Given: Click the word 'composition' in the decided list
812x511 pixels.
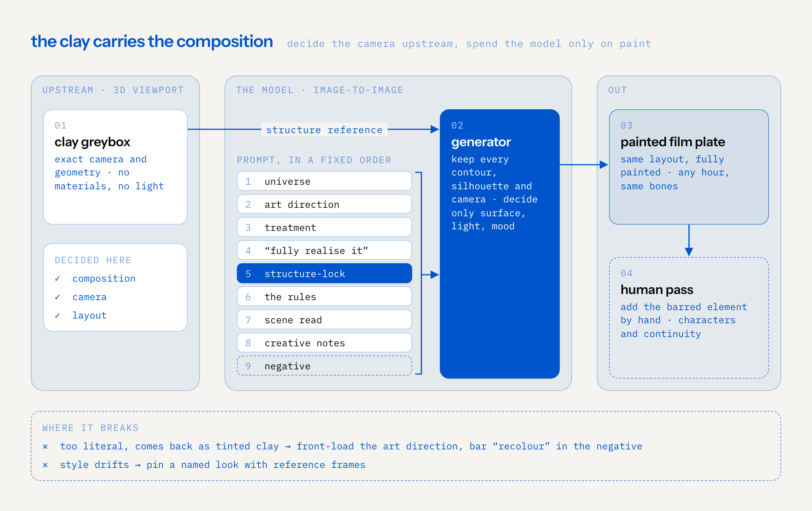Looking at the screenshot, I should pyautogui.click(x=104, y=279).
